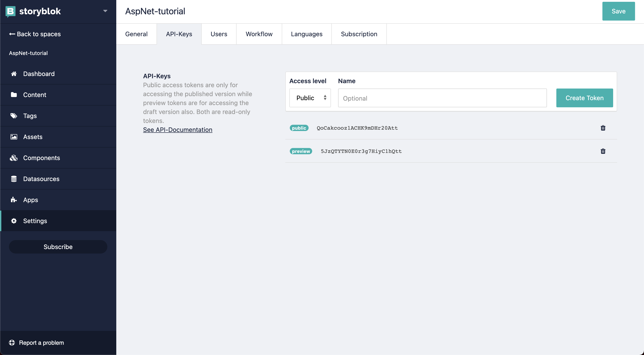Select token text QoCakcooz1ACHK9mDHr20Att

click(357, 128)
